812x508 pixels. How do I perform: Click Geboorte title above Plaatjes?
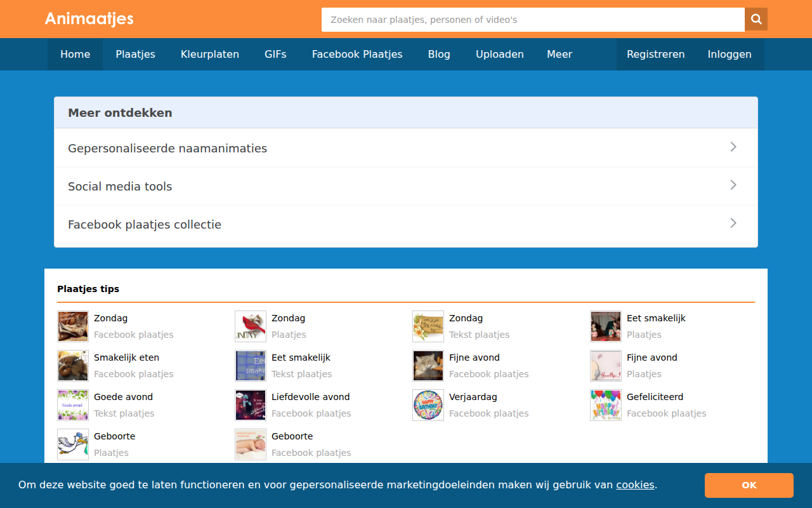114,436
